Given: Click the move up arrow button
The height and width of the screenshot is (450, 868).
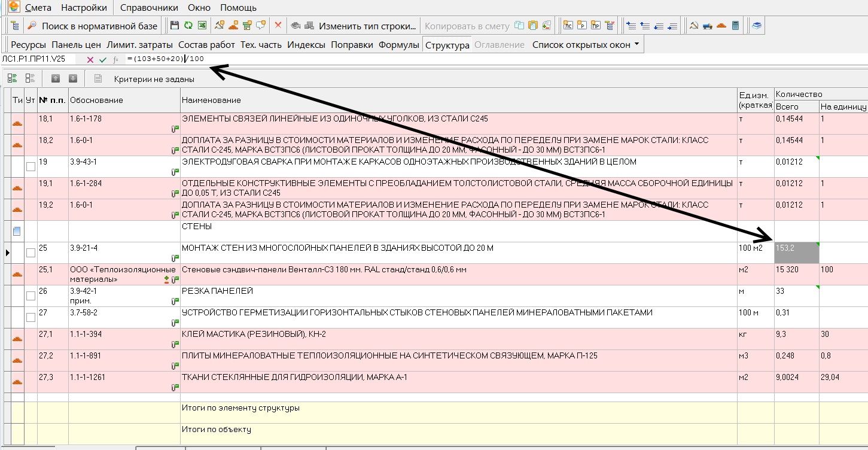Looking at the screenshot, I should tap(56, 78).
